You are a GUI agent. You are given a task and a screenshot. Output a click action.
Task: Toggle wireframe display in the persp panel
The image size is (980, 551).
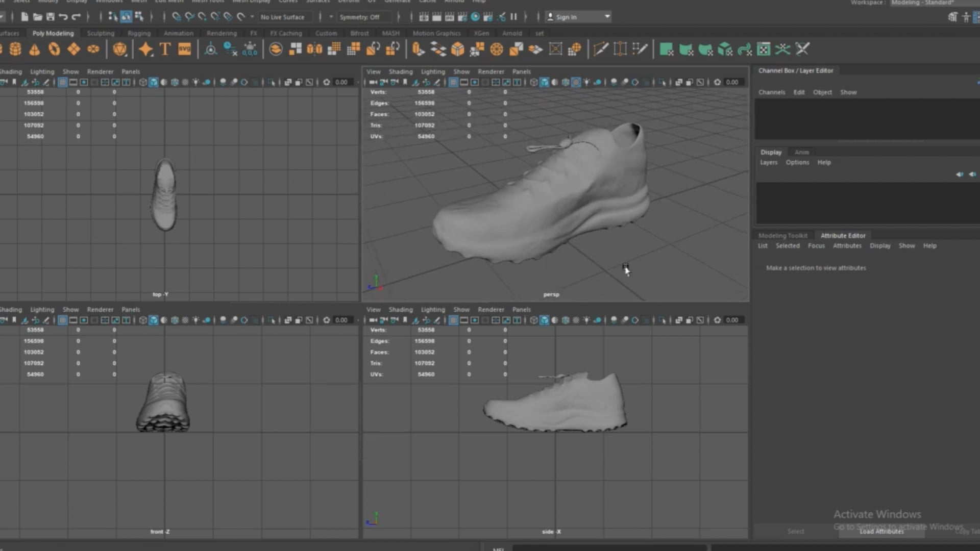coord(533,82)
